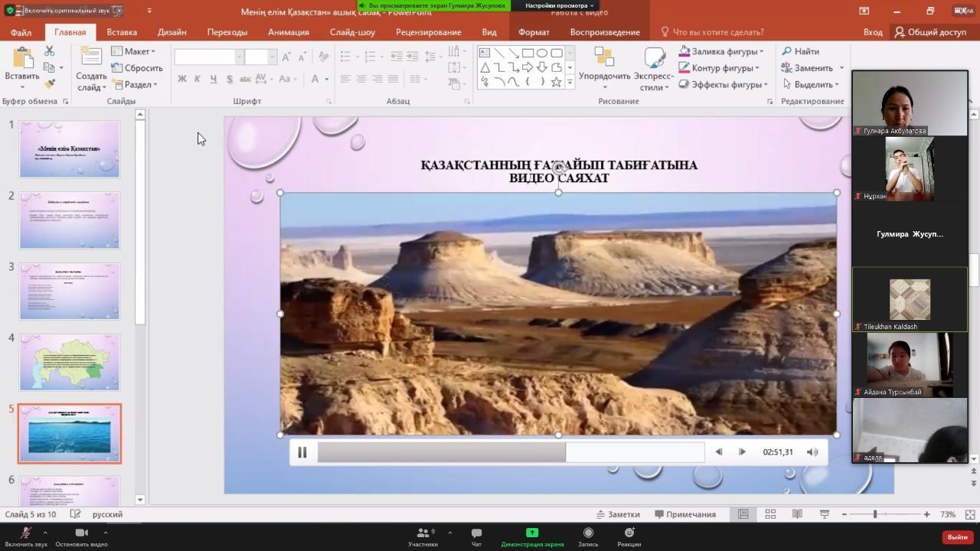
Task: Click the Cut scissors icon
Action: pyautogui.click(x=50, y=51)
